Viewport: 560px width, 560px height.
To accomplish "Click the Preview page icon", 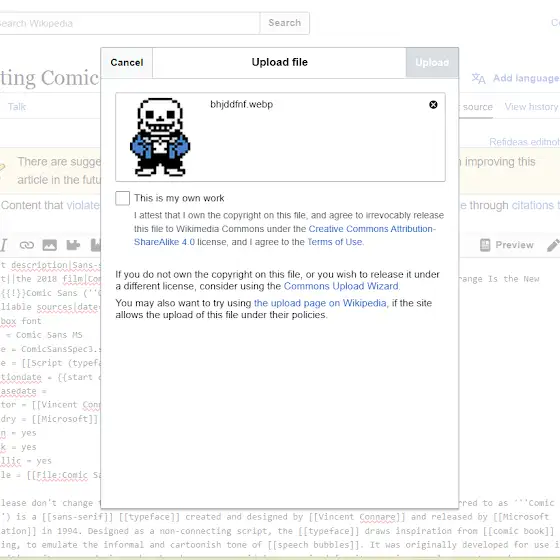I will (x=485, y=245).
